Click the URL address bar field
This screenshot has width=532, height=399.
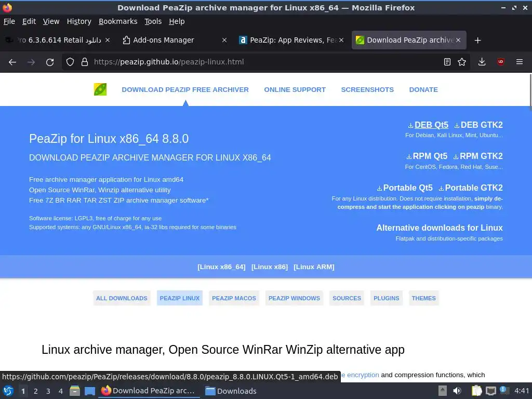click(267, 62)
